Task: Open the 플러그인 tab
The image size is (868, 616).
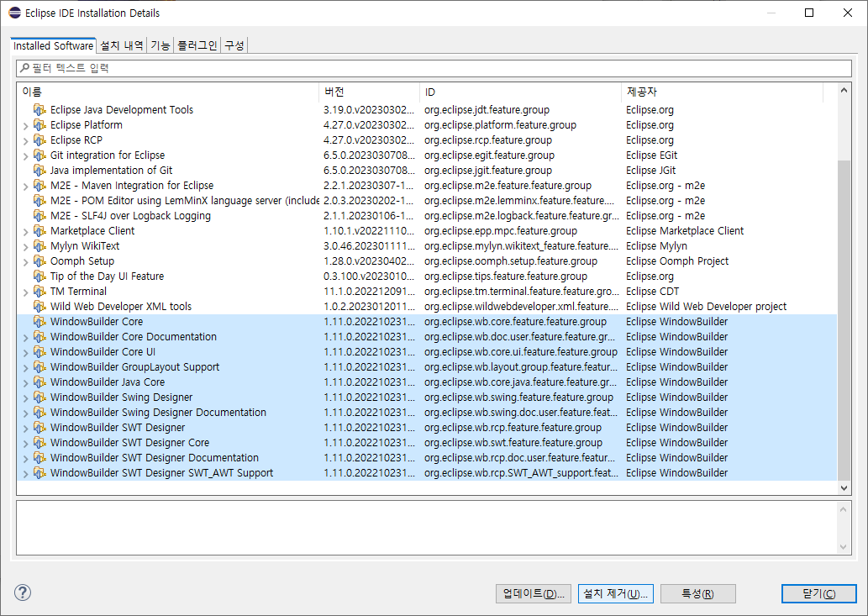Action: click(197, 45)
